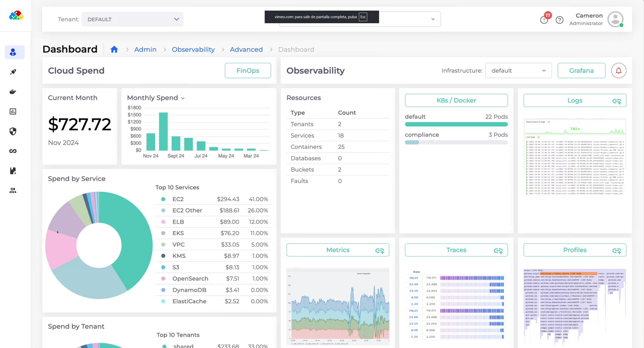Go to Admin via the breadcrumb
Screen dimensions: 644x348
[x=145, y=49]
